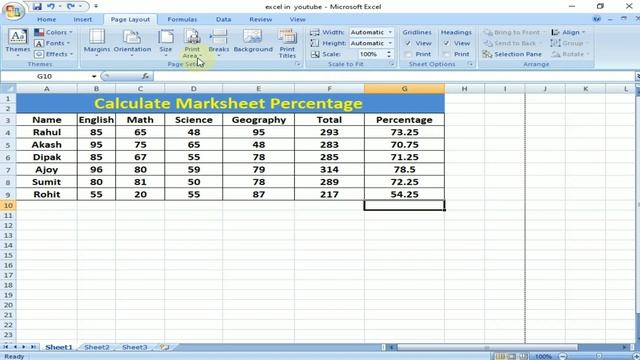Switch to the Formulas tab
The height and width of the screenshot is (360, 640).
[x=182, y=19]
